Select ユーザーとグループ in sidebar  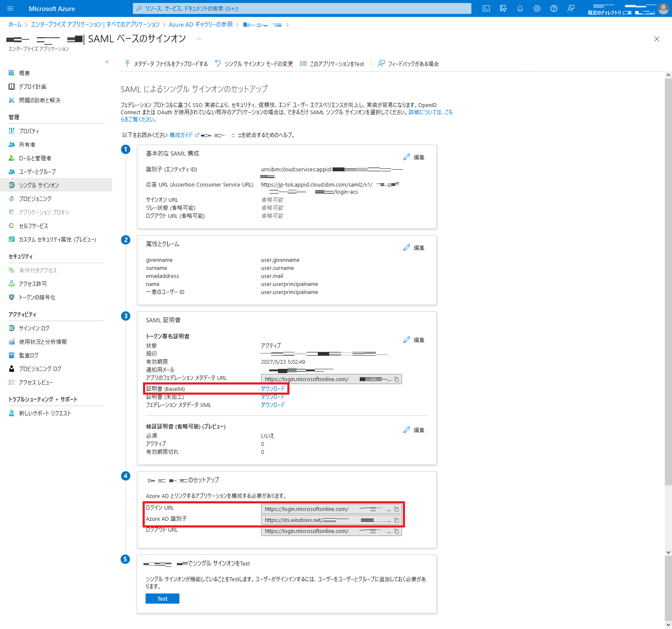click(x=37, y=172)
